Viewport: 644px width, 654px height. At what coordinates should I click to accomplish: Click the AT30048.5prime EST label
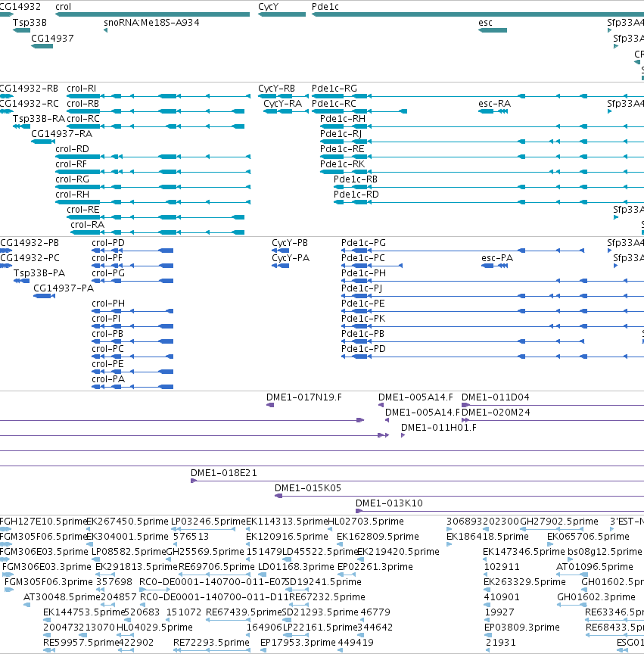[62, 597]
